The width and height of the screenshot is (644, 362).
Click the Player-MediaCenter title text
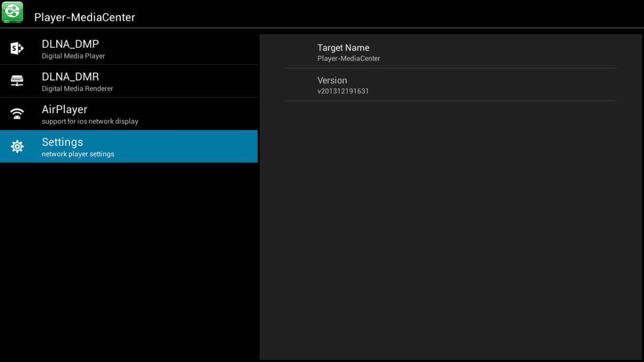[85, 17]
